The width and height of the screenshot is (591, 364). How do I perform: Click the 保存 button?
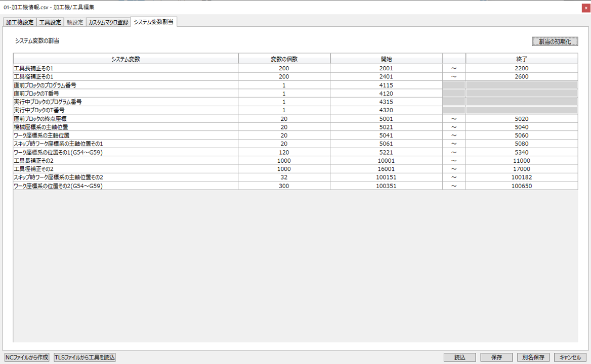coord(496,357)
